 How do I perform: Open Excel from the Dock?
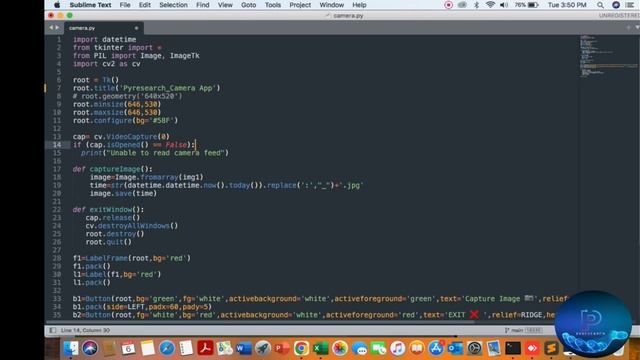pyautogui.click(x=320, y=348)
